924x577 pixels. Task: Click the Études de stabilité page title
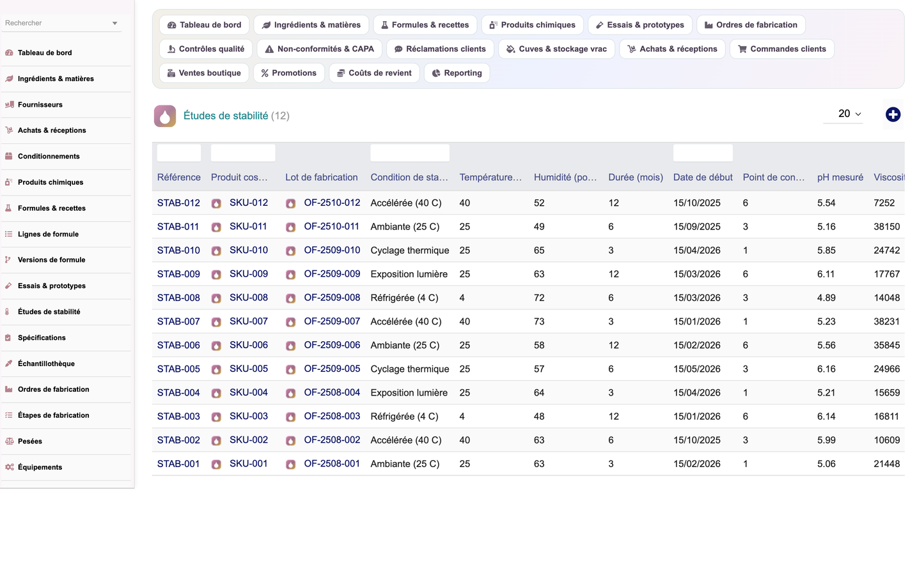pos(226,116)
